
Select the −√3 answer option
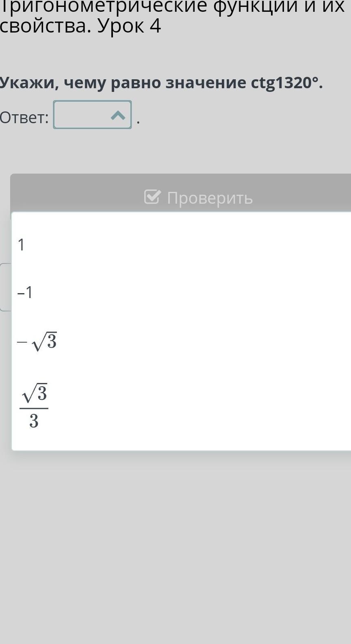tap(181, 341)
